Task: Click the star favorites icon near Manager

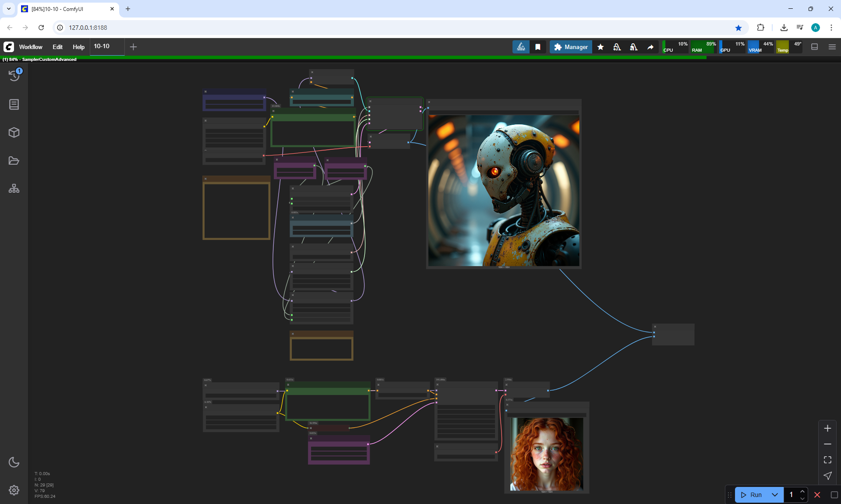Action: coord(601,47)
